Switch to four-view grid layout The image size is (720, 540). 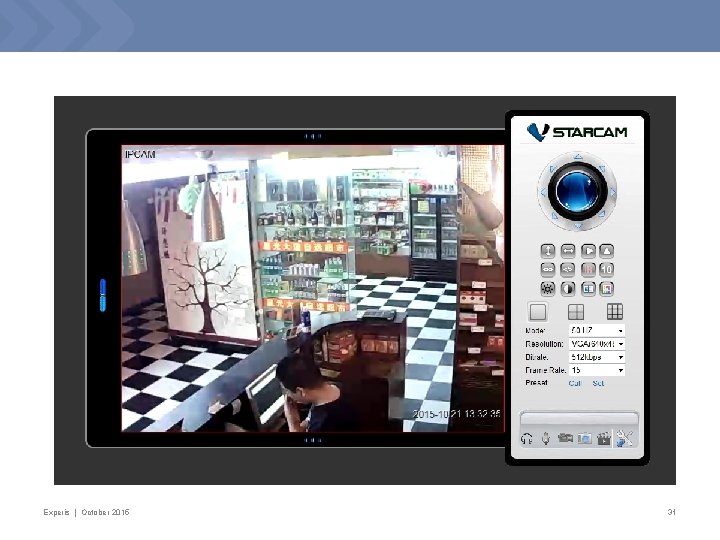tap(576, 312)
